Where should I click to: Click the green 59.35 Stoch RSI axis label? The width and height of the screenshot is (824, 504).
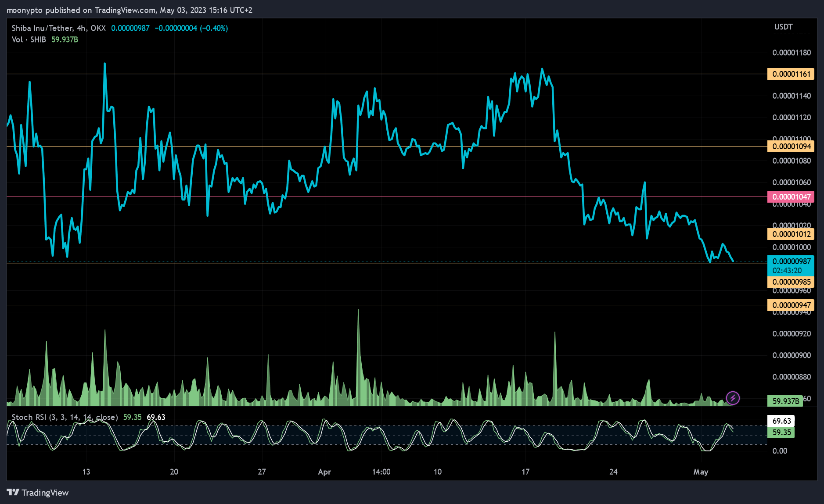click(x=781, y=432)
